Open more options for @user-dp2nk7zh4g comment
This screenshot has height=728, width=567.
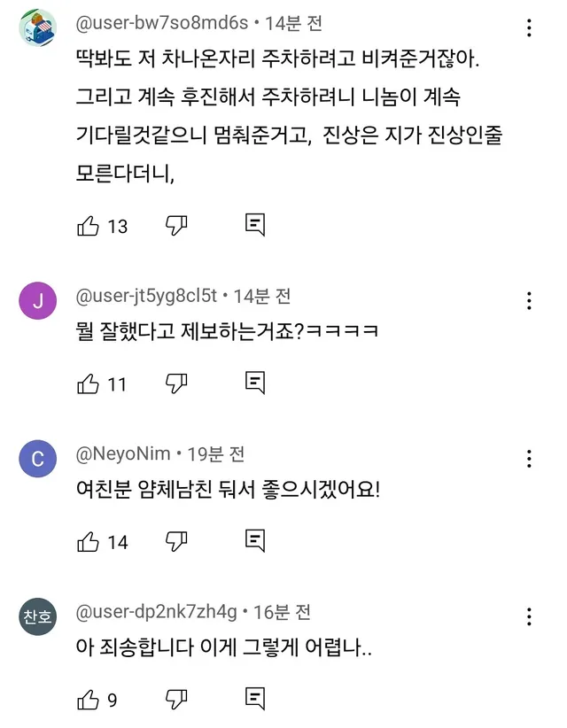tap(529, 616)
